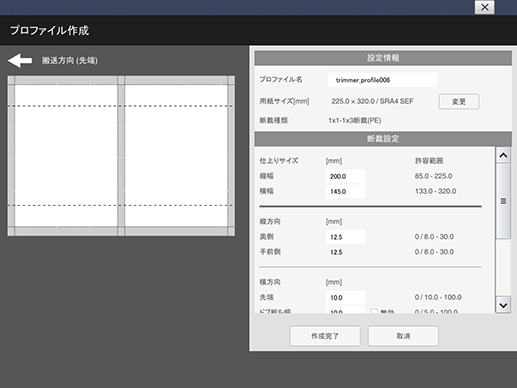The height and width of the screenshot is (388, 517).
Task: Click the 85.0 - 225.0 tolerance range
Action: (433, 176)
